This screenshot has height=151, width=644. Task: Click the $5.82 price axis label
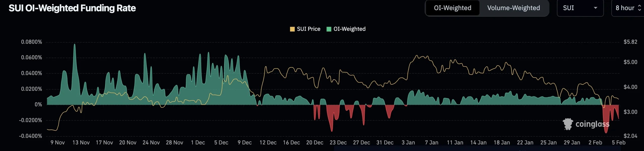pyautogui.click(x=630, y=42)
